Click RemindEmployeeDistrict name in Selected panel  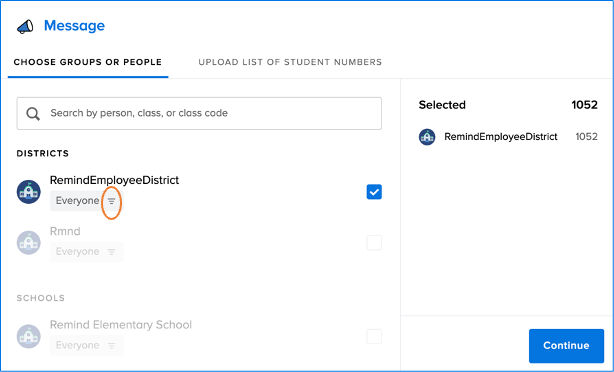coord(500,137)
